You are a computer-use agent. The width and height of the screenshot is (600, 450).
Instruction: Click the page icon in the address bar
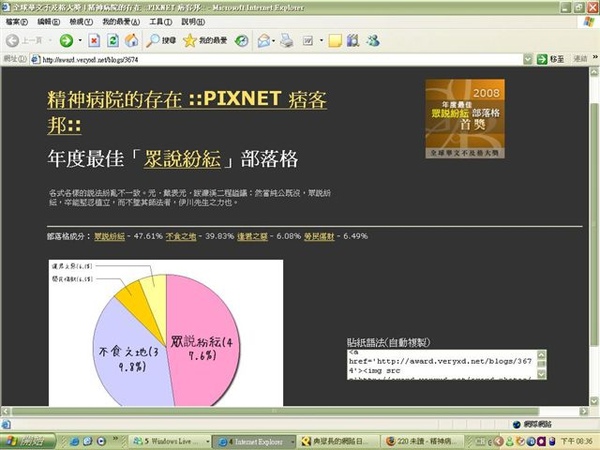click(x=36, y=59)
